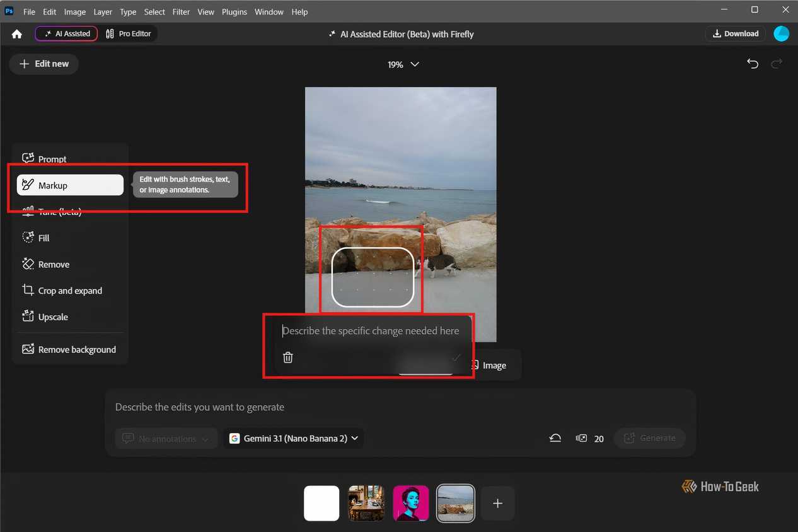This screenshot has height=532, width=798.
Task: Select the Remove background tool
Action: click(x=70, y=349)
